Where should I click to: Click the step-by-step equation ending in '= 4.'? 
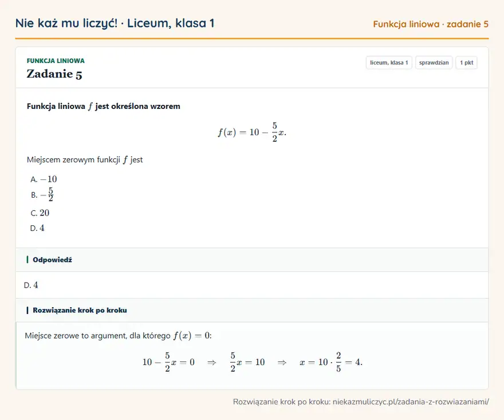[x=253, y=362]
